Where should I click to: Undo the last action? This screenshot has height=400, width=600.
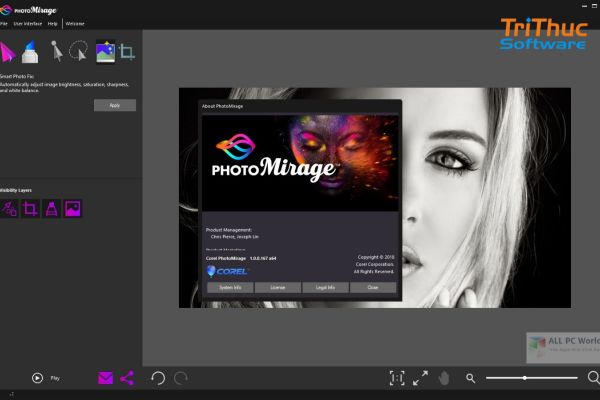point(158,378)
